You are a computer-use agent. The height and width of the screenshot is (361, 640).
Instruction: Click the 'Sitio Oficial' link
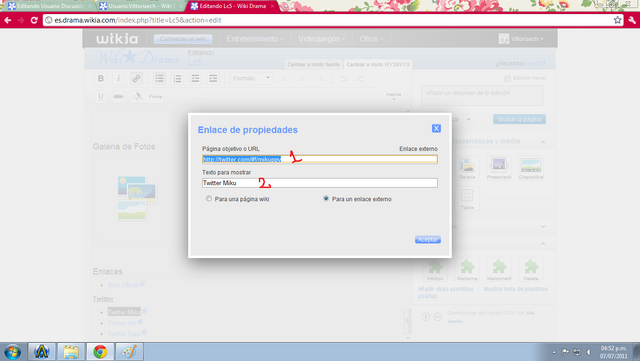pyautogui.click(x=123, y=285)
